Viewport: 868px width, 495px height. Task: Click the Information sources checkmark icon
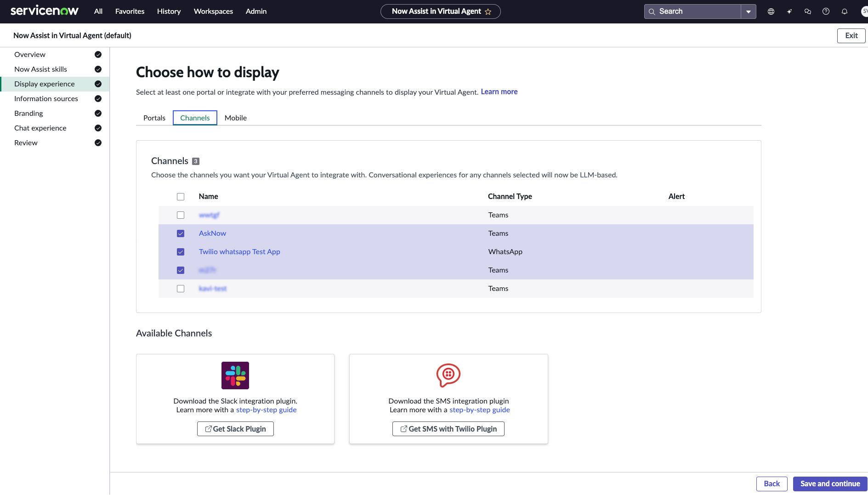(x=98, y=98)
